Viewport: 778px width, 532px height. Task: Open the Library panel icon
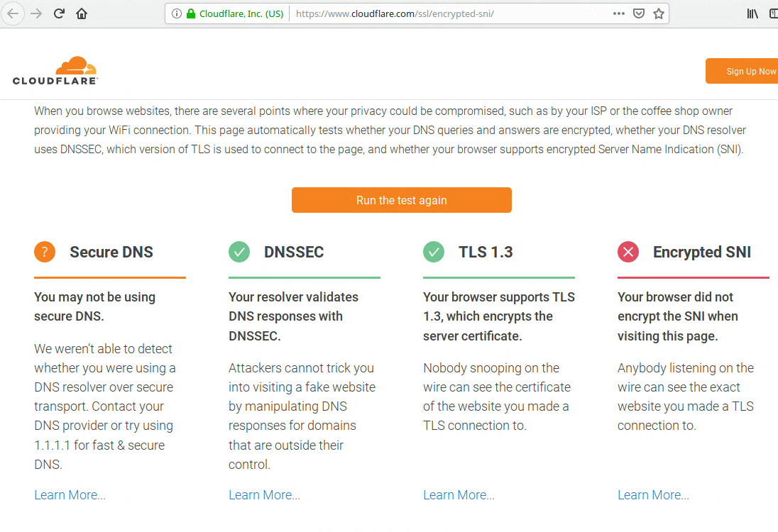752,13
